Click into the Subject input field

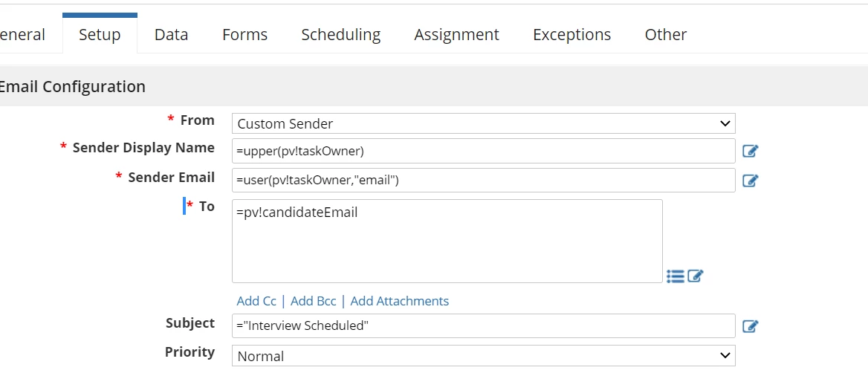(x=483, y=325)
